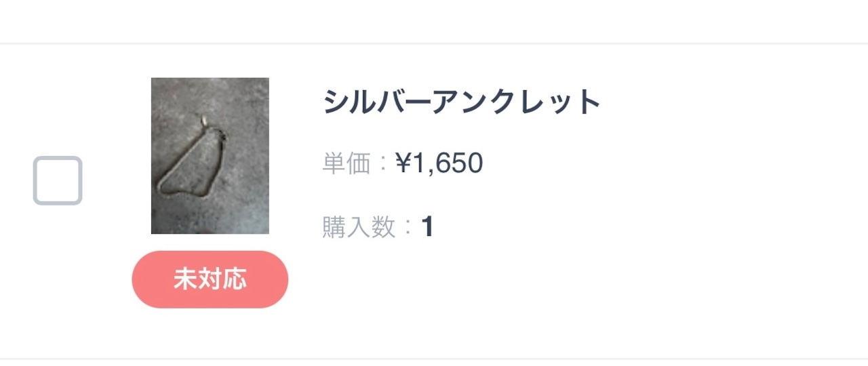Open item details via シルバーアンクレット heading
Viewport: 868px width, 366px height.
pos(462,102)
